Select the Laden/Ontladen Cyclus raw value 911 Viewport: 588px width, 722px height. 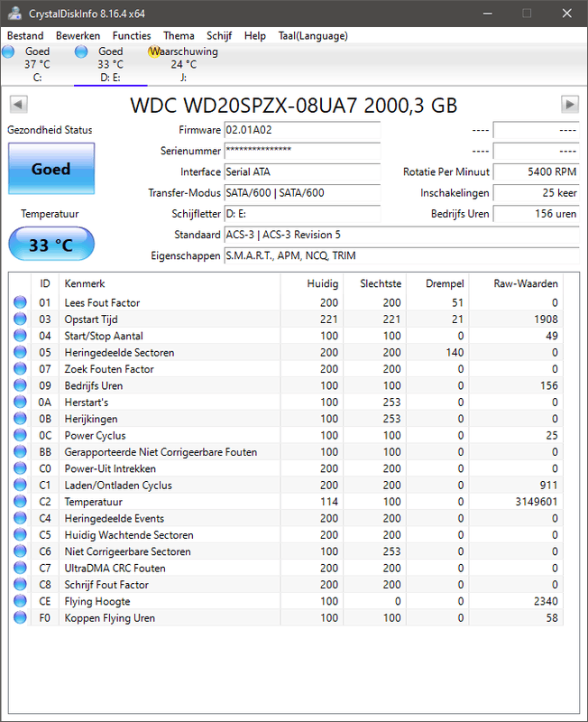tap(548, 486)
